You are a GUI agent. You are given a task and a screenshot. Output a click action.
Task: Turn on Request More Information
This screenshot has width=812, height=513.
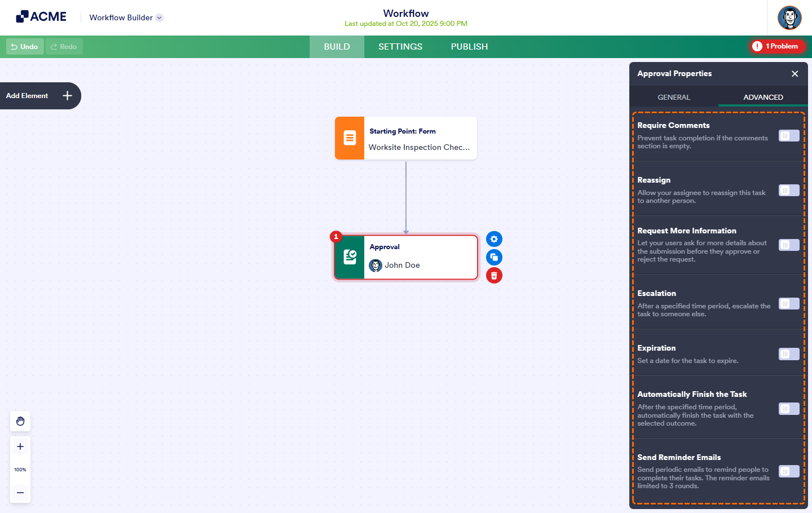[x=789, y=245]
